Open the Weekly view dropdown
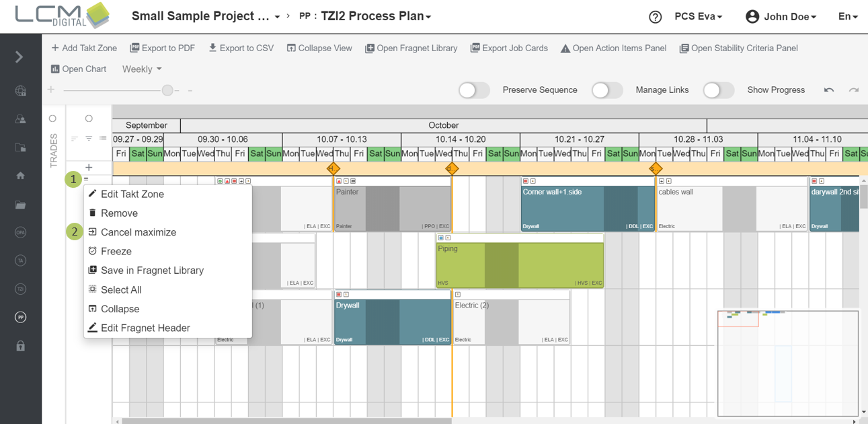The height and width of the screenshot is (424, 868). coord(142,69)
